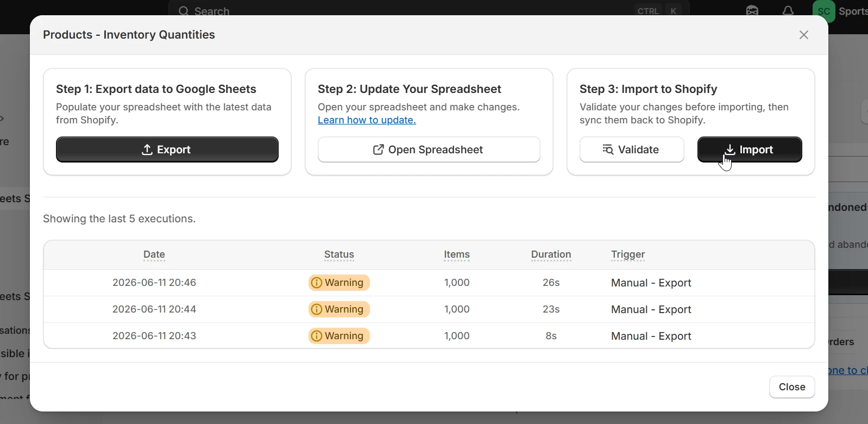Open Spreadsheet in Step 2
This screenshot has height=424, width=868.
[x=429, y=150]
